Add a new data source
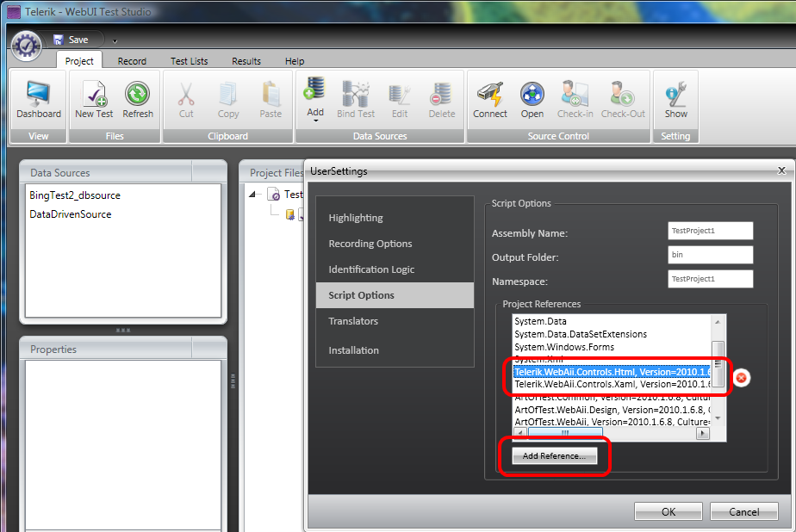This screenshot has width=796, height=532. tap(314, 98)
